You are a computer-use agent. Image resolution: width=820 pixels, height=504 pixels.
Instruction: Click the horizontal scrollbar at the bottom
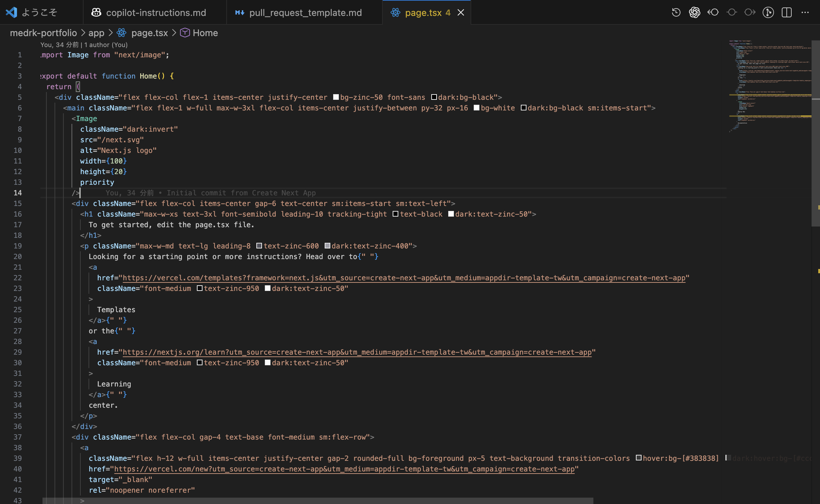[318, 501]
